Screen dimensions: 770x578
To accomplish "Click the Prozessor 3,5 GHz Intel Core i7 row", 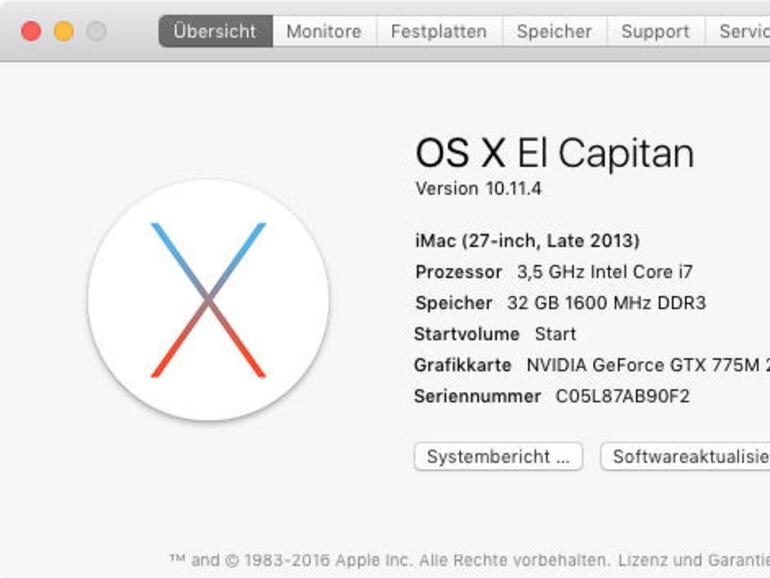I will click(554, 272).
